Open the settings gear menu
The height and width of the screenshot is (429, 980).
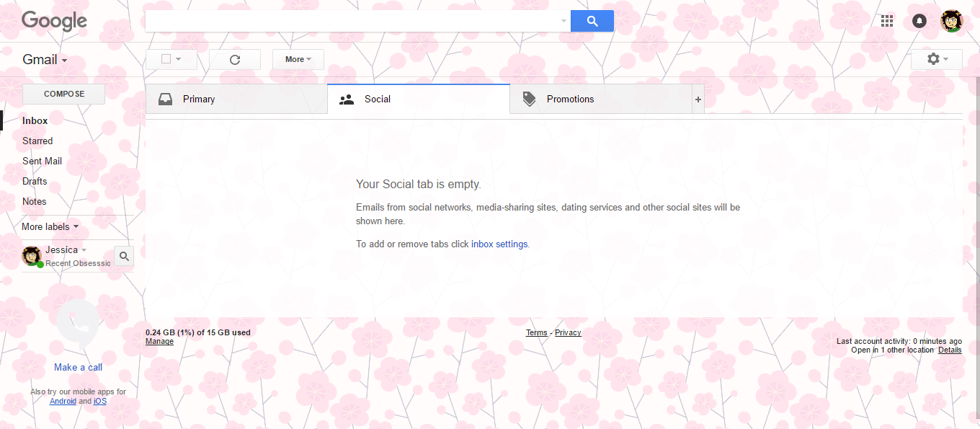tap(937, 59)
